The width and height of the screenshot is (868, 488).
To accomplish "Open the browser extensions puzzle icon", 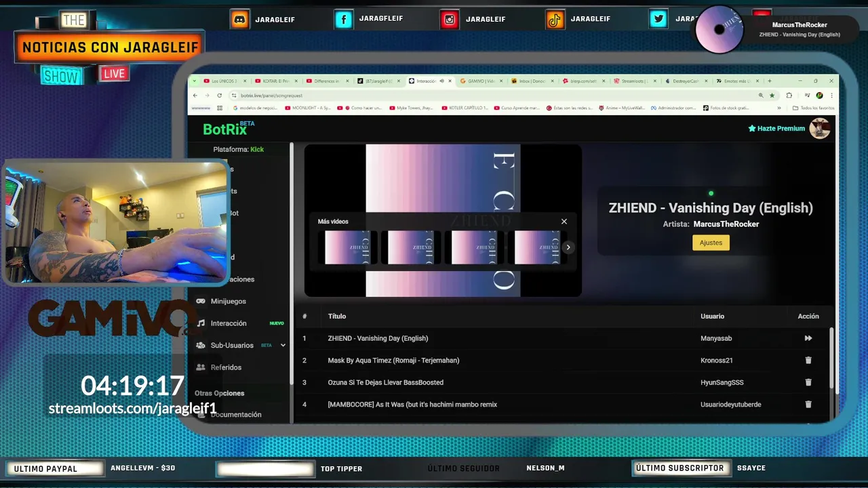I will (x=789, y=96).
